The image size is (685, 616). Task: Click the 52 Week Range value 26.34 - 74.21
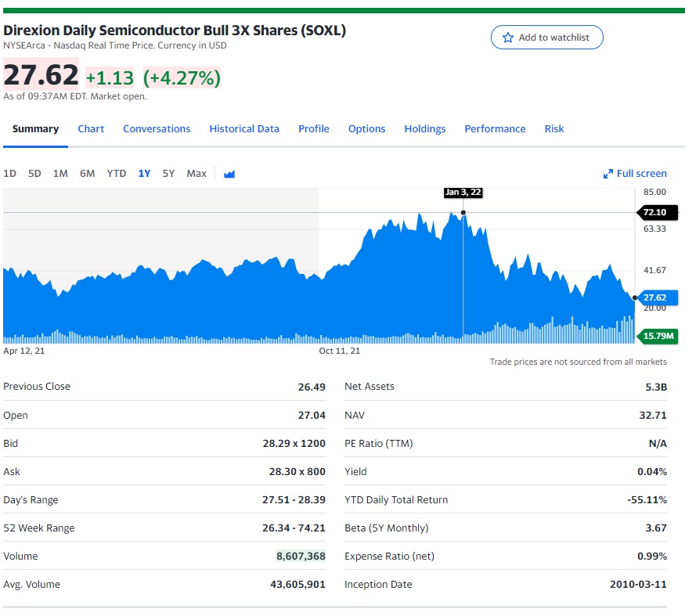coord(294,528)
